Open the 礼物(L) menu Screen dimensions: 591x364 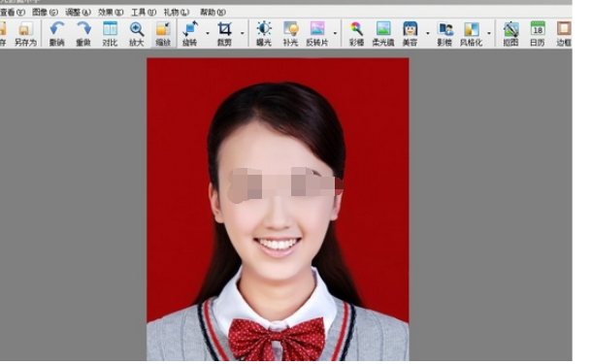pos(177,12)
